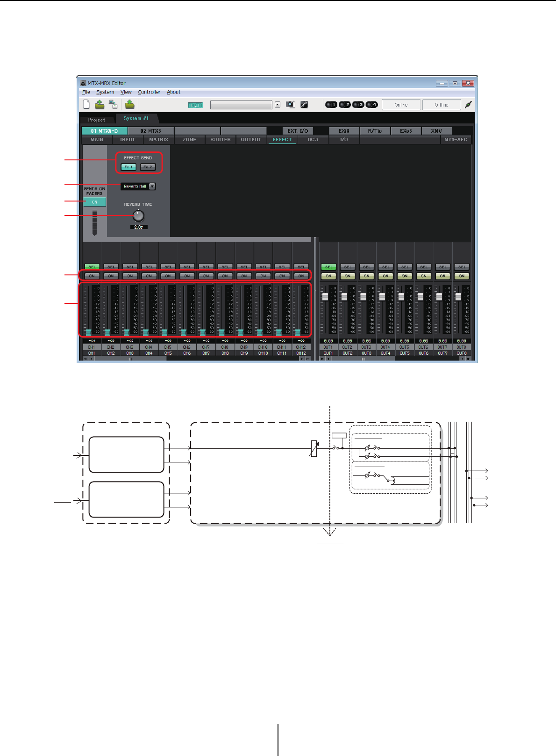Click status indicator 1 in toolbar
Image resolution: width=556 pixels, height=756 pixels.
pyautogui.click(x=331, y=105)
